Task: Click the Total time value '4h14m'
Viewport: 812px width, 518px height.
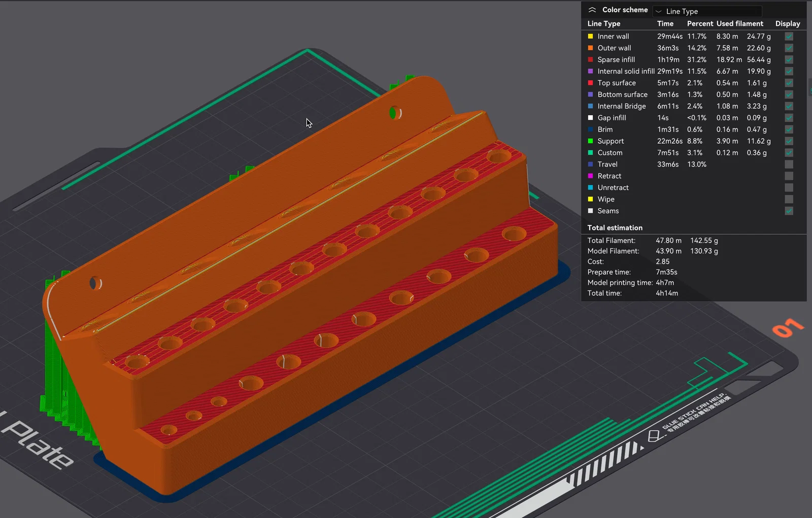Action: (667, 294)
